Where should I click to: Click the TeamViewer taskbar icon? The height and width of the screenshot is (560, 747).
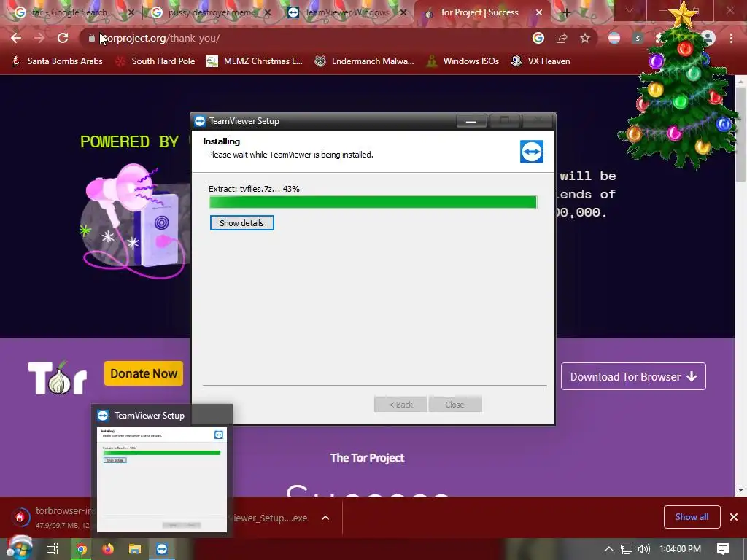(x=162, y=549)
